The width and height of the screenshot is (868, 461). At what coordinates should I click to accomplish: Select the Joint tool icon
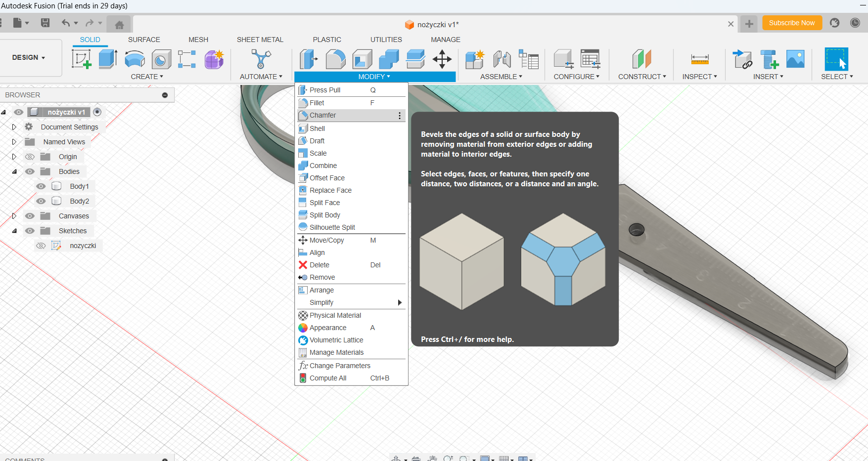point(502,59)
